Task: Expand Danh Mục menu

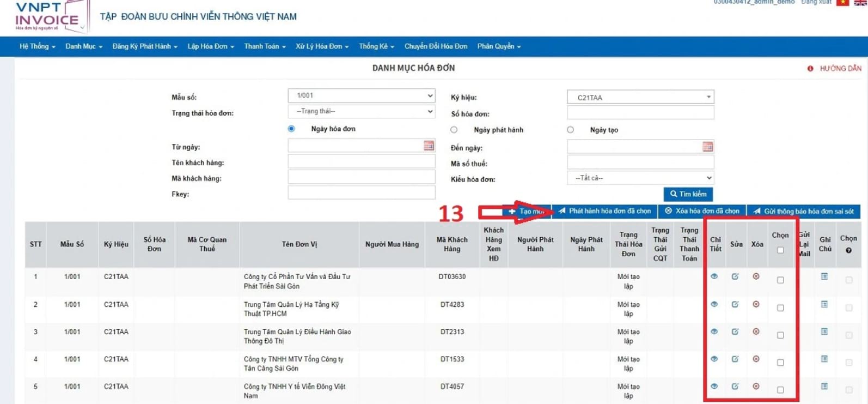Action: pyautogui.click(x=84, y=46)
